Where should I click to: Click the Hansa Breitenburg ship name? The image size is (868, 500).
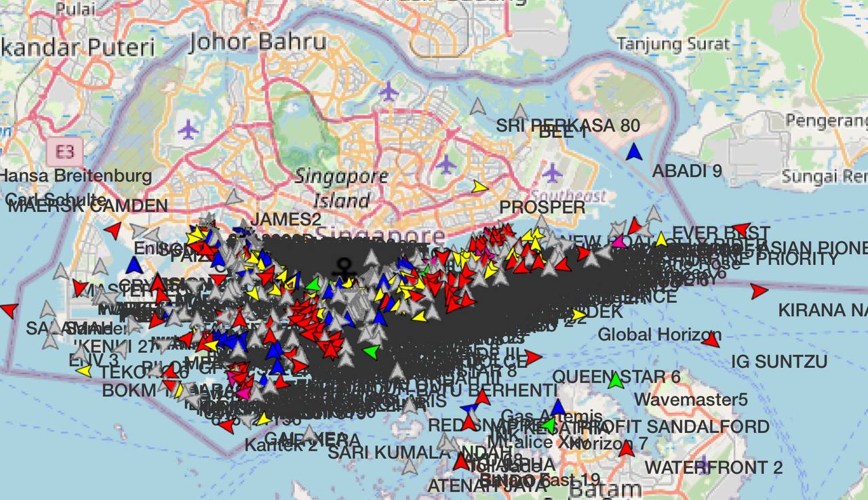coord(76,176)
